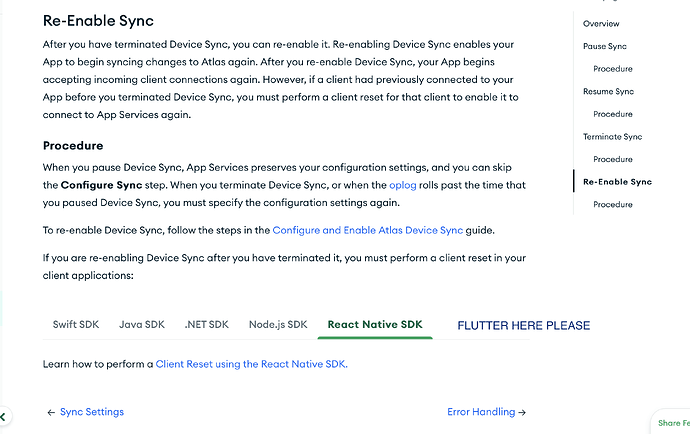Select the .NET SDK tab
Image resolution: width=690 pixels, height=434 pixels.
pos(206,324)
